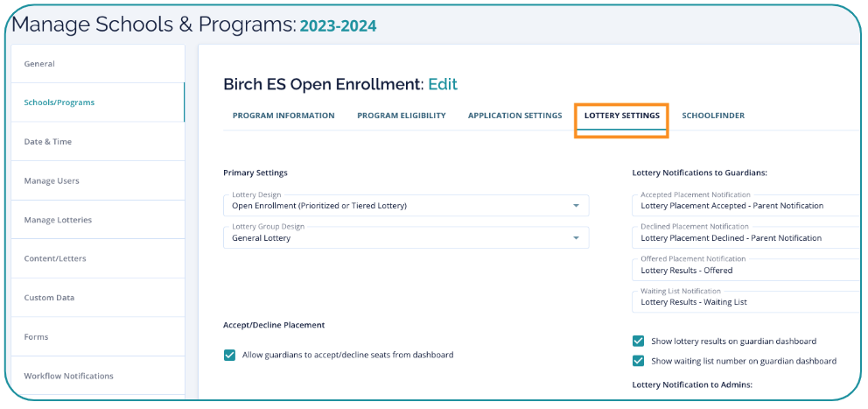Open the Application Settings tab
The width and height of the screenshot is (868, 409).
[514, 116]
